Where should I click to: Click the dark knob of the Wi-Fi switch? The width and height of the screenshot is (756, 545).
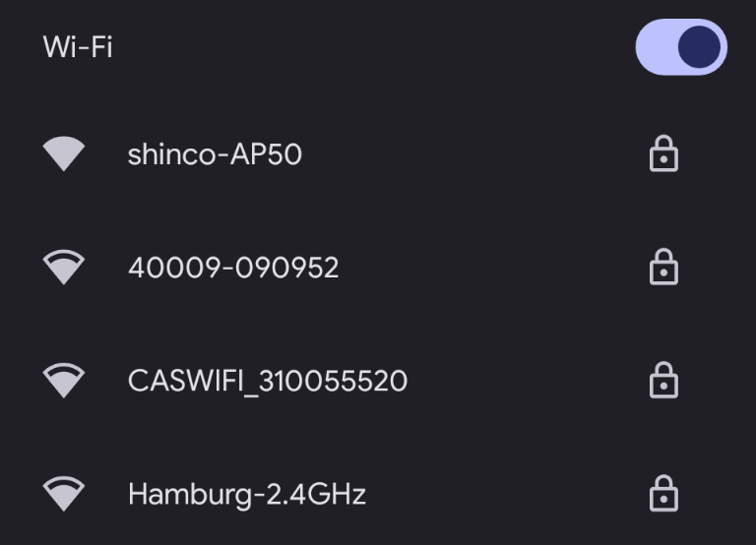[700, 47]
